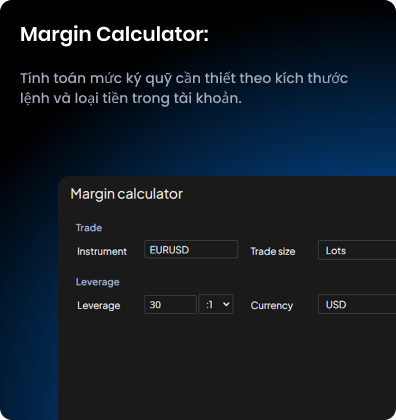This screenshot has height=420, width=396.
Task: Click the Instrument label
Action: point(102,251)
